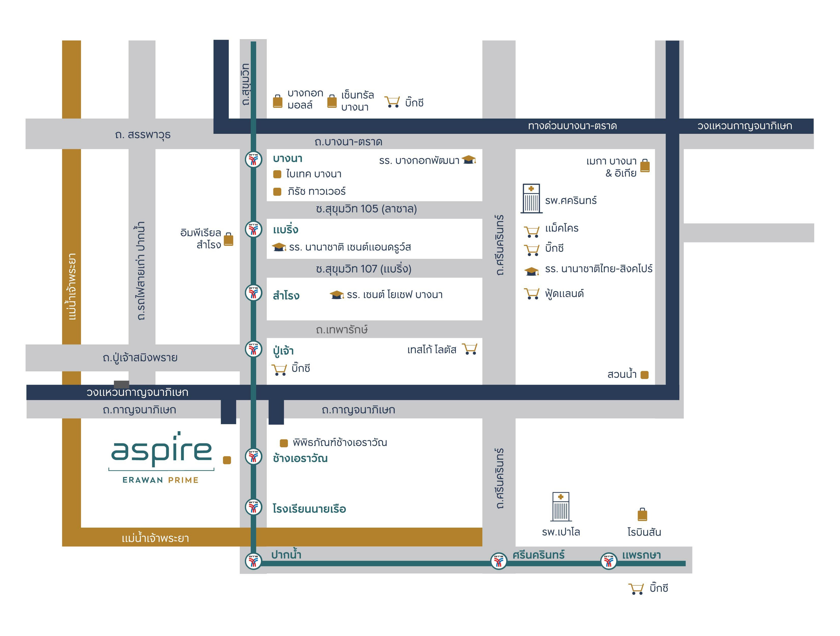Click the gold square marker beside สวนน้ำ

point(645,375)
